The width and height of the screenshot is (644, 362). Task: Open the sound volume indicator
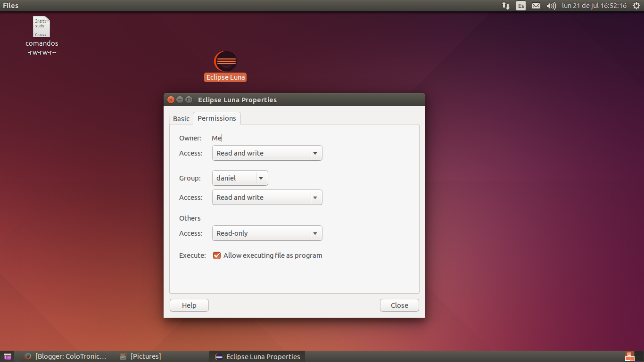coord(551,6)
